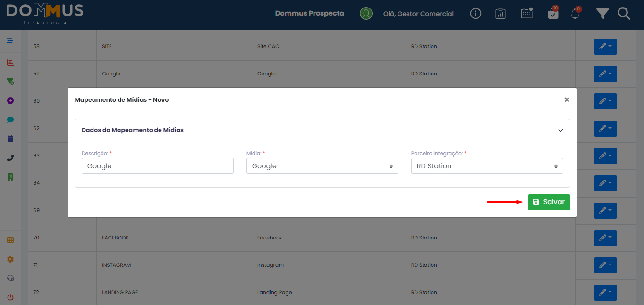Image resolution: width=644 pixels, height=305 pixels.
Task: Click the info circle icon
Action: point(475,14)
